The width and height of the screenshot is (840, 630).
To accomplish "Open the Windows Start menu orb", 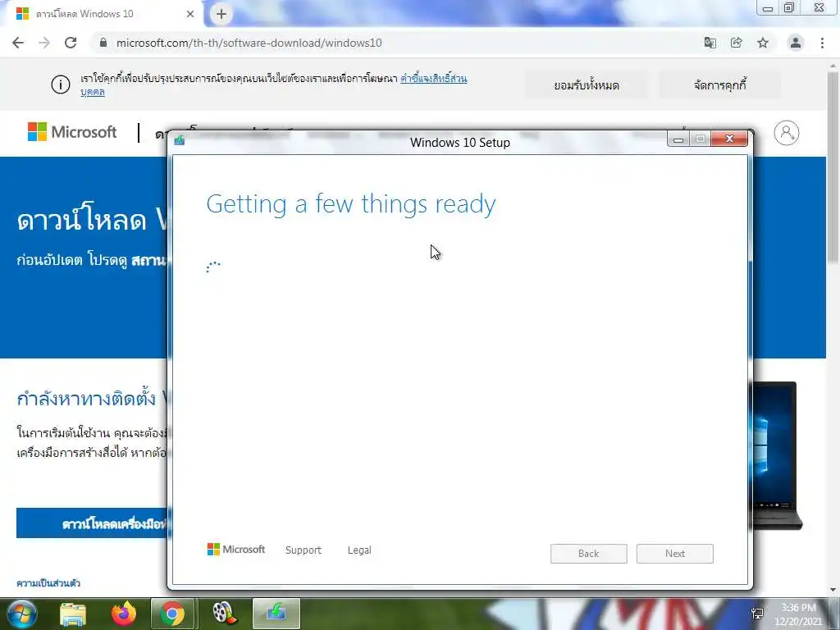I will (22, 614).
